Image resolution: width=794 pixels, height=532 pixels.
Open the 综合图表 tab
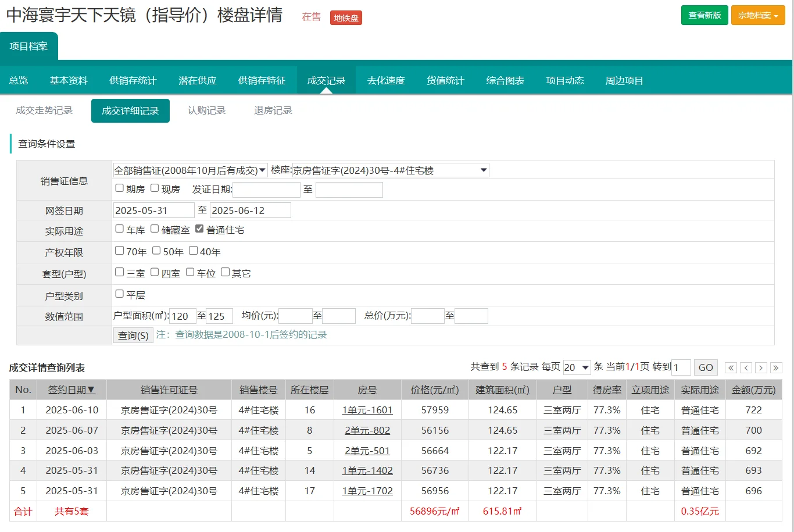(506, 80)
